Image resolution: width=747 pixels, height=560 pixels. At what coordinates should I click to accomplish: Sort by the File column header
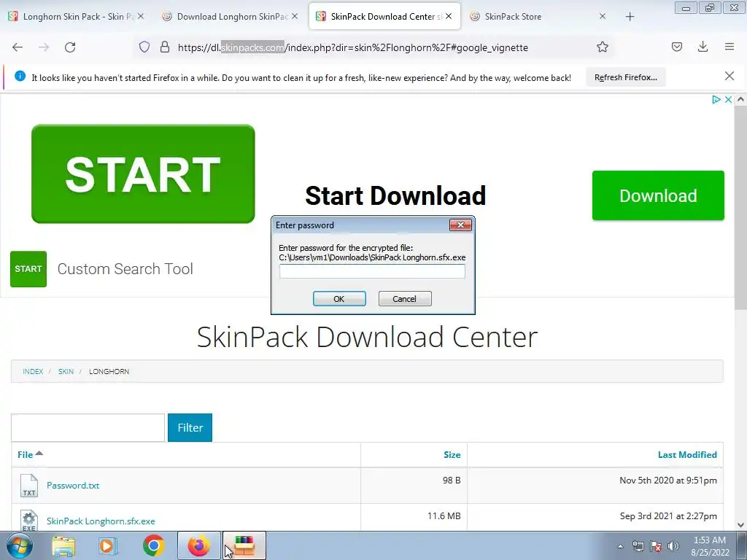(26, 455)
